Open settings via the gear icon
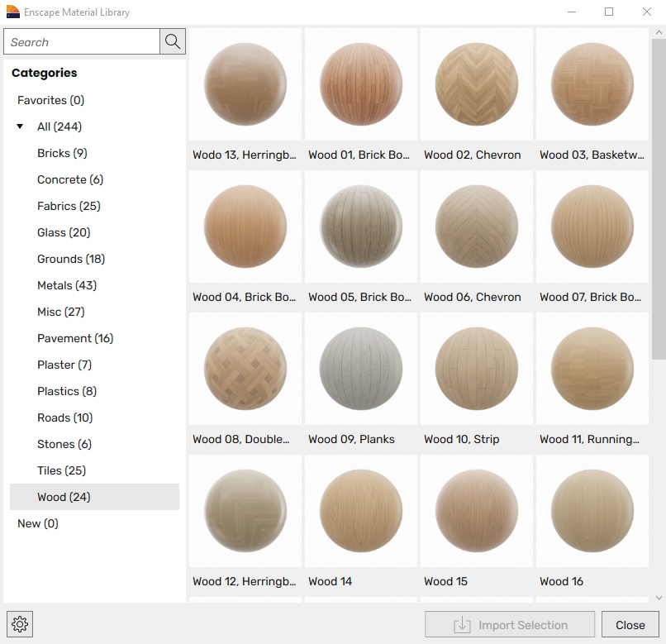 [x=19, y=624]
